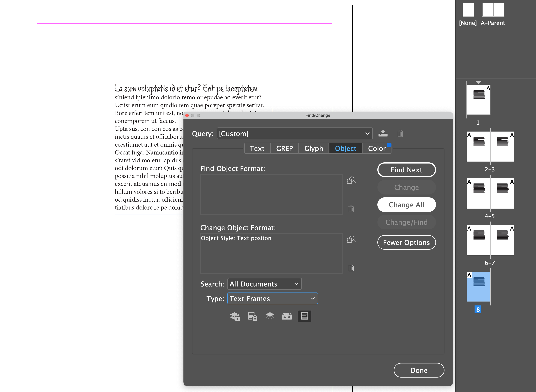Open the Type dropdown showing Text Frames
The image size is (536, 392).
tap(272, 299)
